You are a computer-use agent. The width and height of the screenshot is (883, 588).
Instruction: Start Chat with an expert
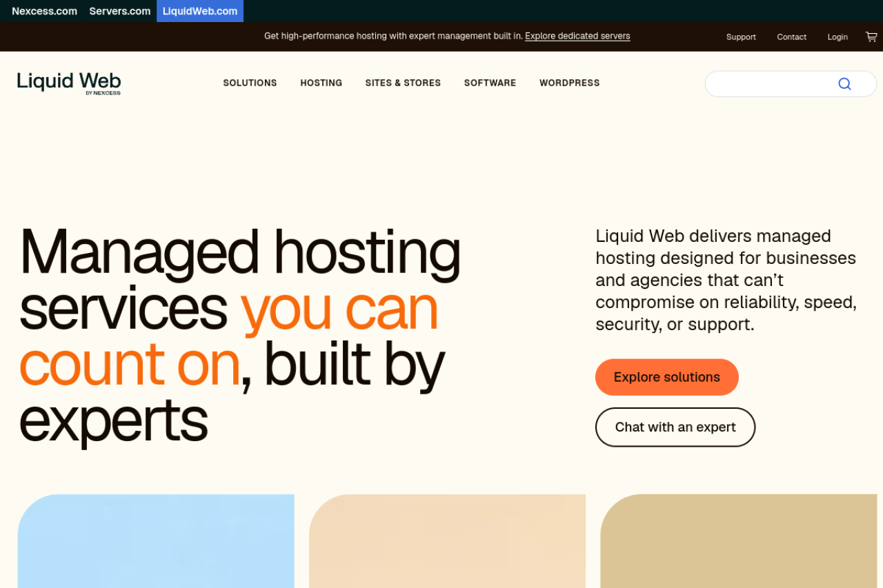(x=675, y=427)
